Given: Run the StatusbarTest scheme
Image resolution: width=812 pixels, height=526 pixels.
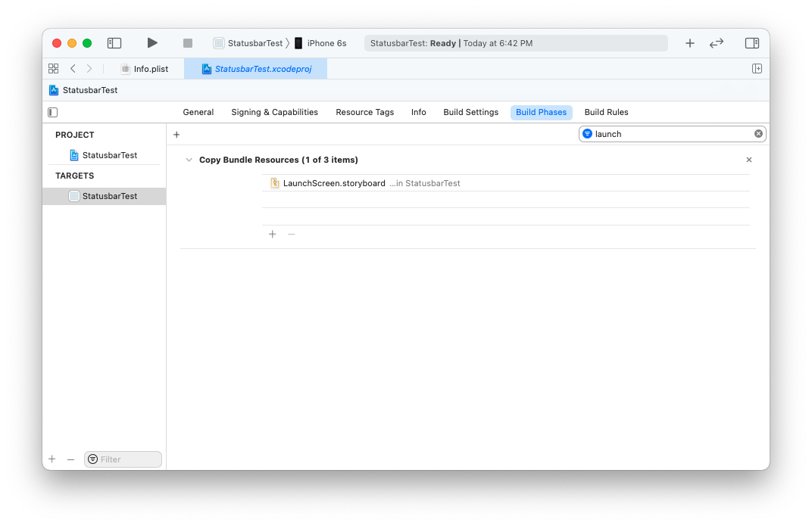Looking at the screenshot, I should click(151, 43).
